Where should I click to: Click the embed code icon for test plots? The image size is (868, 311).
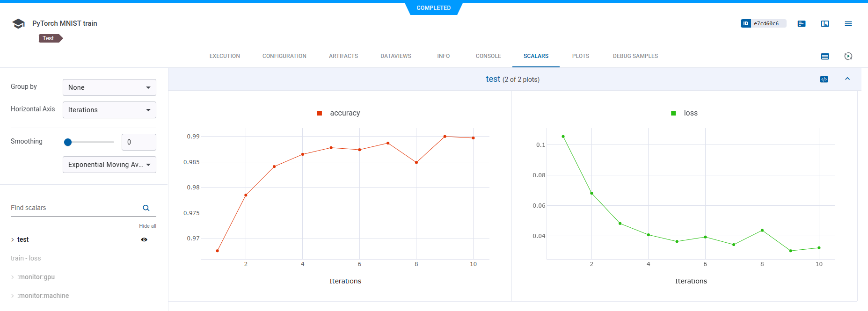[824, 80]
